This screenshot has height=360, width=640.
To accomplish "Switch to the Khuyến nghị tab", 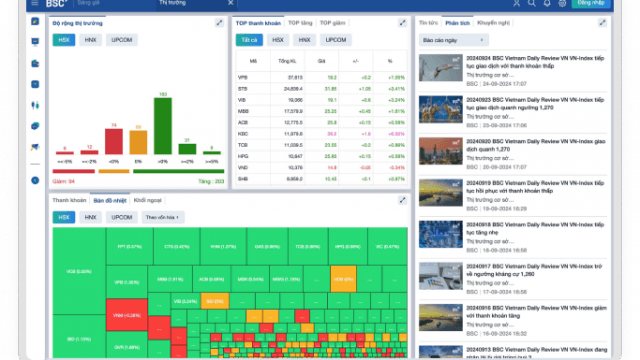I will pyautogui.click(x=493, y=23).
